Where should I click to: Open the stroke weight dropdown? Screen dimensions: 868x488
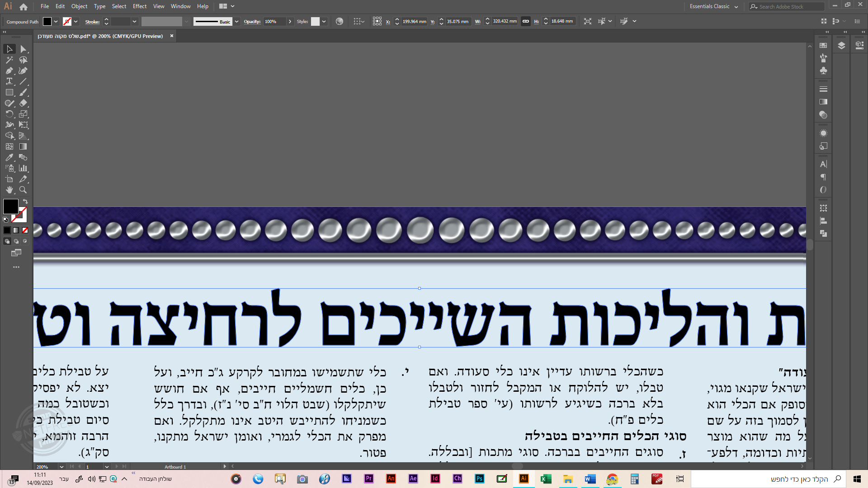pos(134,21)
